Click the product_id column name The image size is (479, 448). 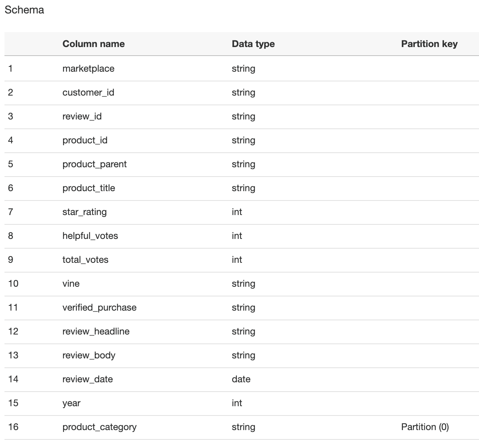[85, 140]
